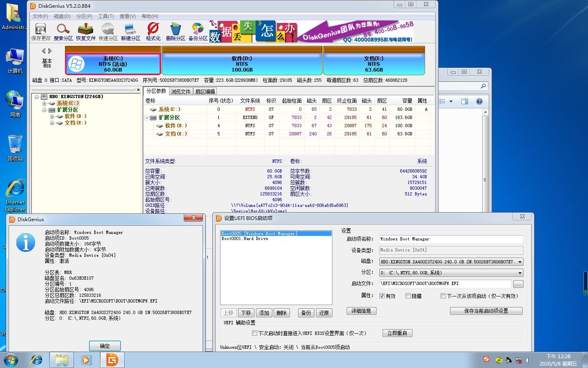The height and width of the screenshot is (368, 588).
Task: Select 软件(D:) row in partition table
Action: [x=289, y=126]
